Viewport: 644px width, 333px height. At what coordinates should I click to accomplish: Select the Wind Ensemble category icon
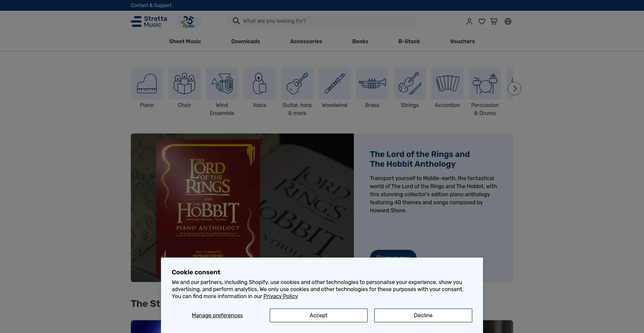tap(222, 84)
